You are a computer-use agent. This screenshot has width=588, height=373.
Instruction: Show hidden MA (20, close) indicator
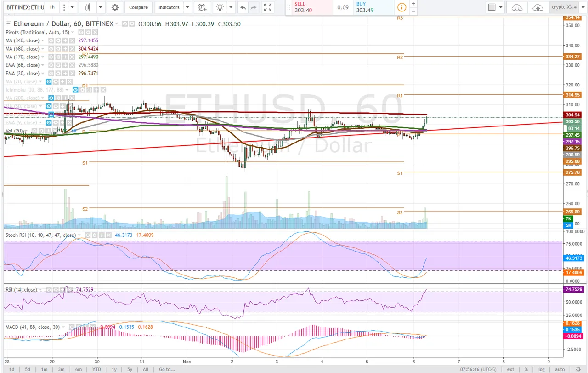49,81
